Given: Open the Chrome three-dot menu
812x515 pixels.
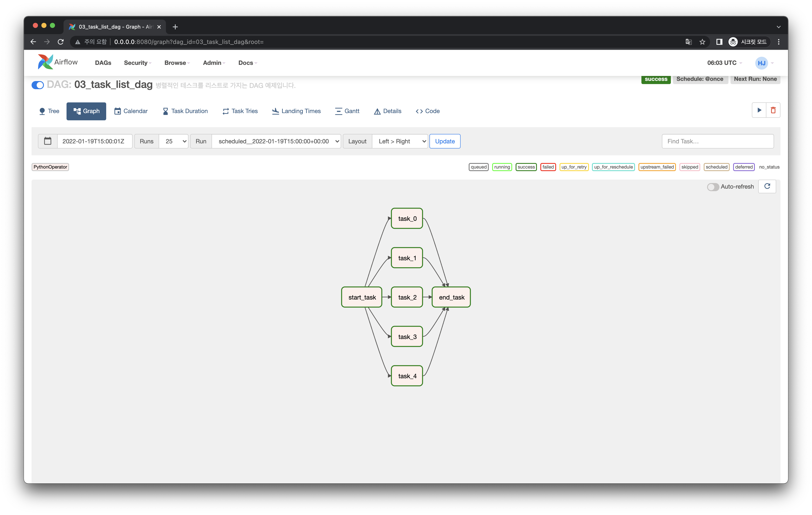Looking at the screenshot, I should coord(779,42).
